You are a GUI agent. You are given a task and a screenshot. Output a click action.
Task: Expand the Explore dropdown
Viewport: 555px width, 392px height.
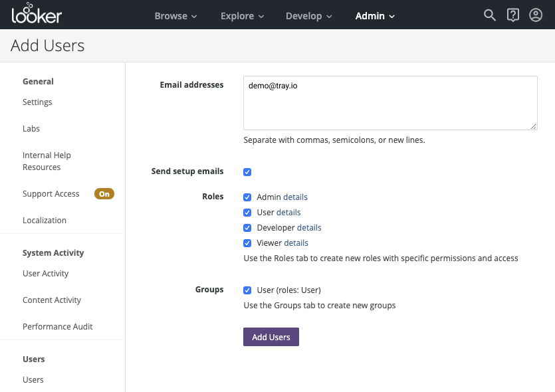242,15
